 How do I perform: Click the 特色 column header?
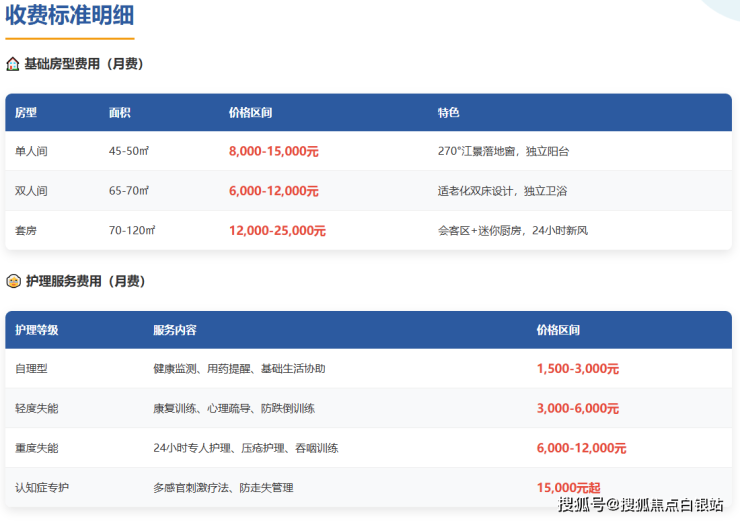448,113
